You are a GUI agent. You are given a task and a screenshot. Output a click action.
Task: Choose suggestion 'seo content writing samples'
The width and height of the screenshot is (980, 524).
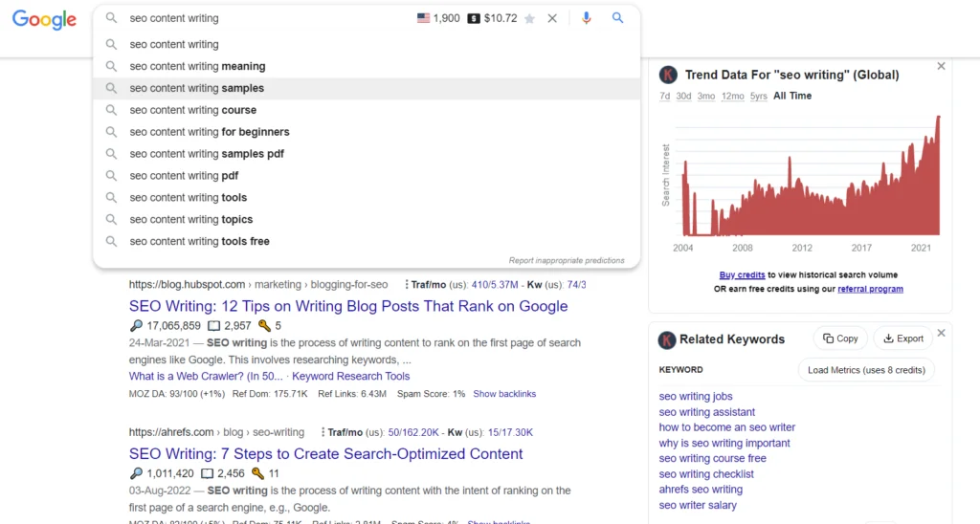(367, 88)
